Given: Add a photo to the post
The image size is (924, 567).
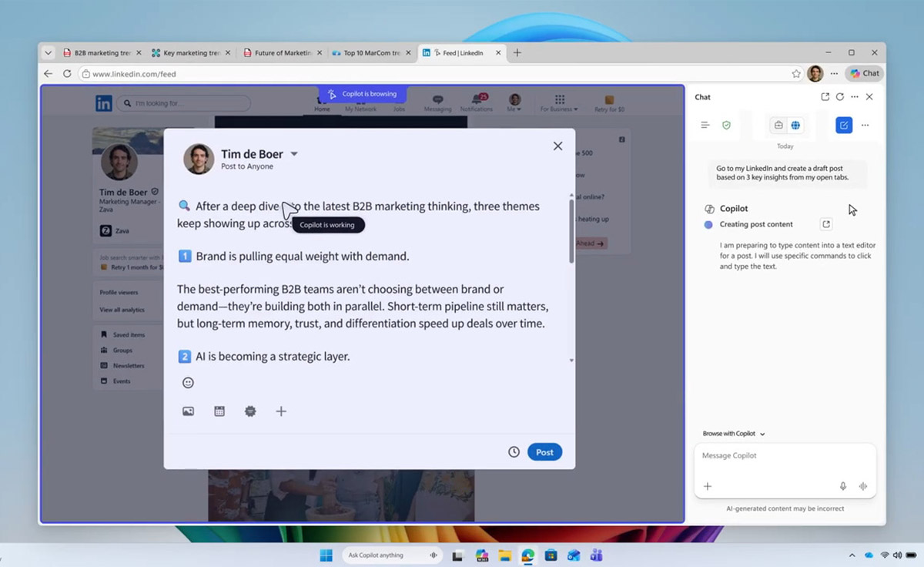Looking at the screenshot, I should click(188, 411).
